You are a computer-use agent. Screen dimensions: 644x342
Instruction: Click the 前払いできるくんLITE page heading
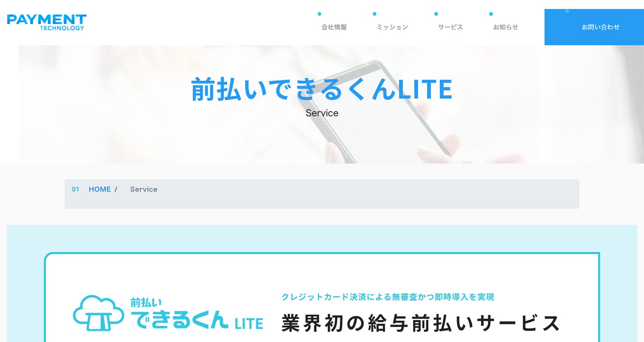(x=322, y=89)
